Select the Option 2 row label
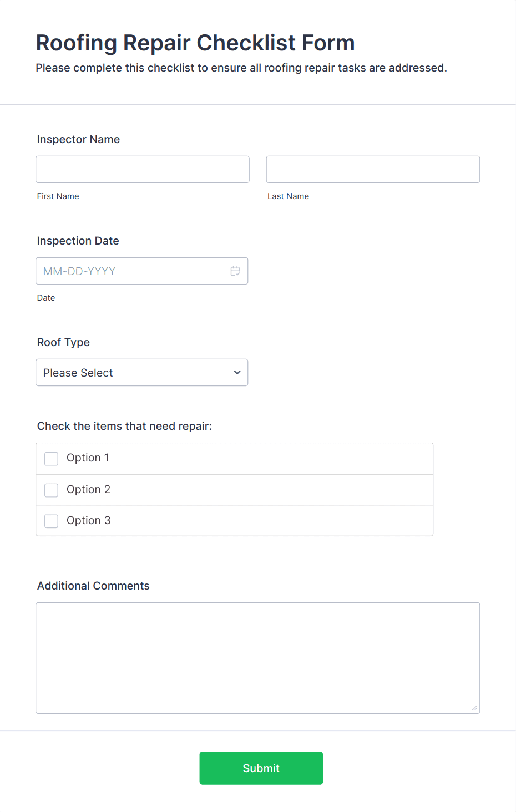Viewport: 516px width, 812px height. coord(88,489)
